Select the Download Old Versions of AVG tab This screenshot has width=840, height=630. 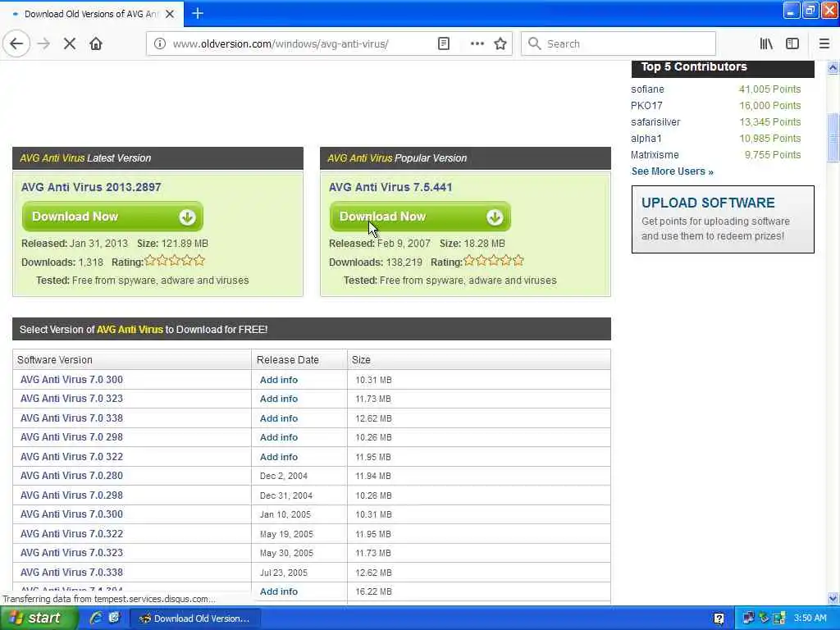coord(92,13)
